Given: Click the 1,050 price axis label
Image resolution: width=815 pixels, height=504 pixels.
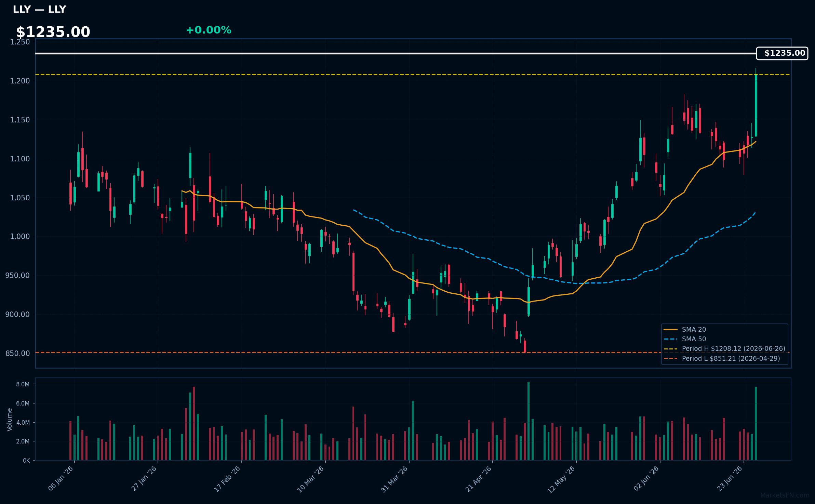Looking at the screenshot, I should [x=20, y=198].
